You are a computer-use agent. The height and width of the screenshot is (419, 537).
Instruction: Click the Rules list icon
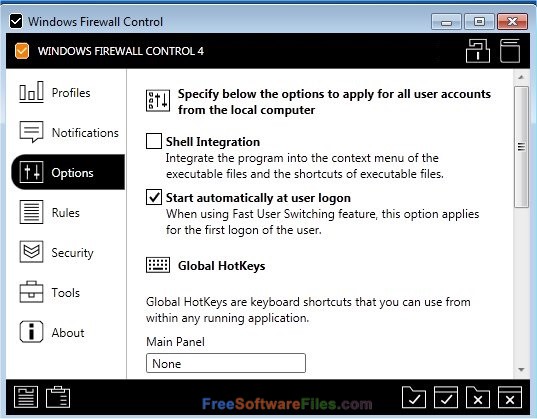[31, 212]
